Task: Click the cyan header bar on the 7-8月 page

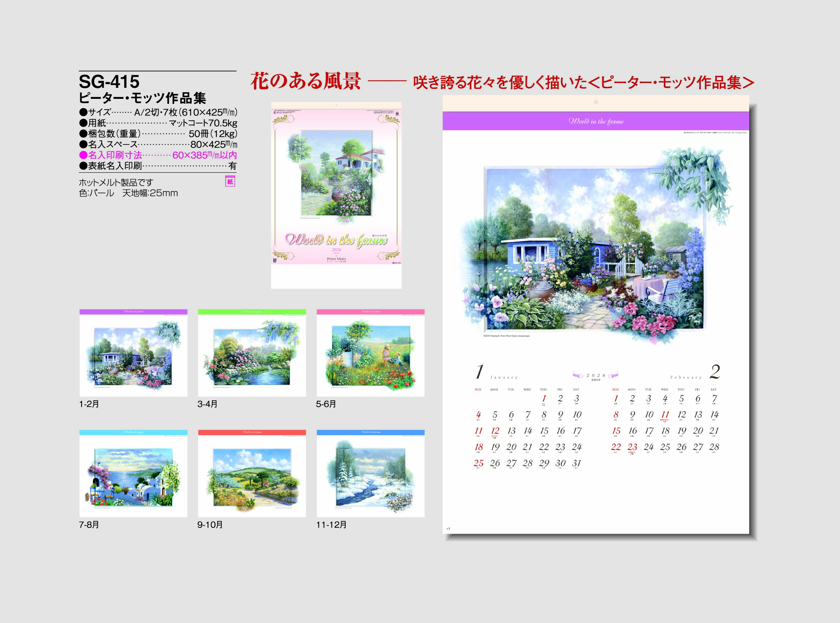Action: tap(134, 433)
